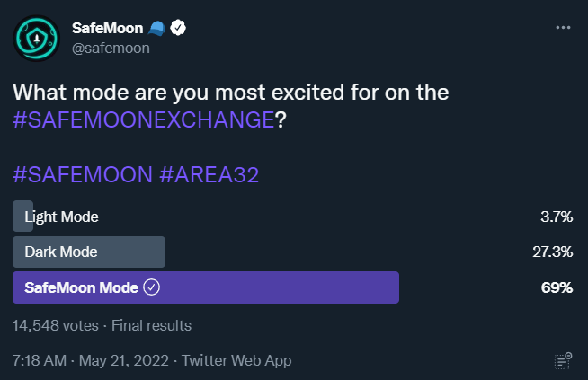This screenshot has width=588, height=380.
Task: Click the selected checkmark in SafeMoon Mode
Action: tap(152, 287)
